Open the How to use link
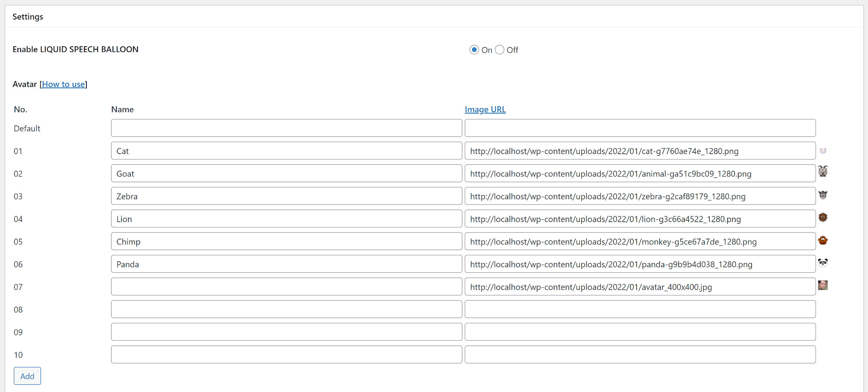The image size is (868, 392). (x=63, y=84)
